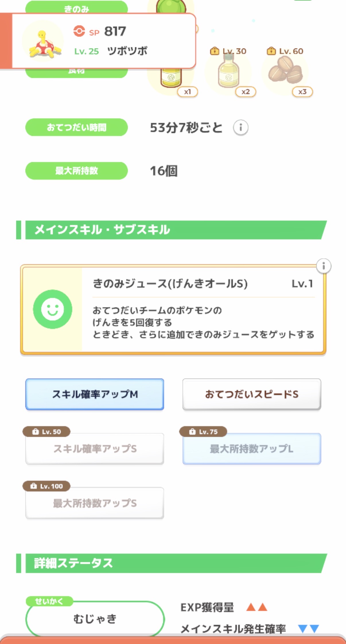
Task: Tap the Poké Ball SP icon
Action: 79,31
